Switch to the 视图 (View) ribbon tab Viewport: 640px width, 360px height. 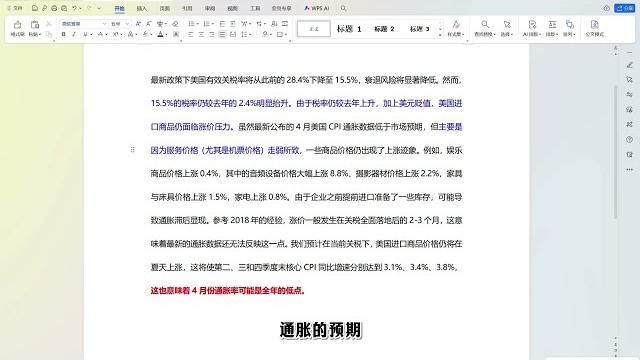coord(232,8)
